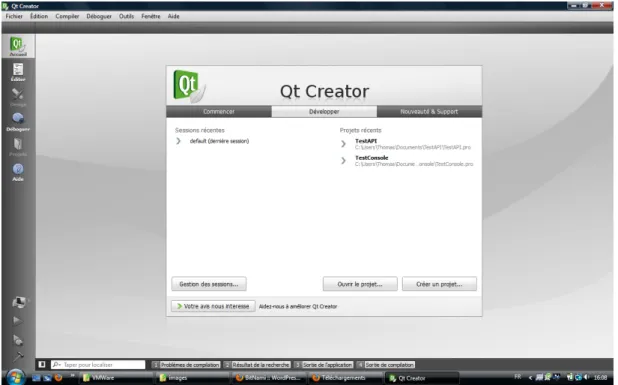This screenshot has width=618, height=385.
Task: Switch to BitNami WordPress Firefox window
Action: [x=269, y=378]
